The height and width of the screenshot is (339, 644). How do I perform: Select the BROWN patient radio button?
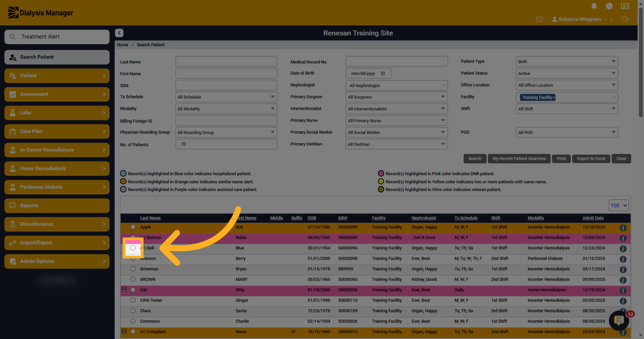point(133,279)
